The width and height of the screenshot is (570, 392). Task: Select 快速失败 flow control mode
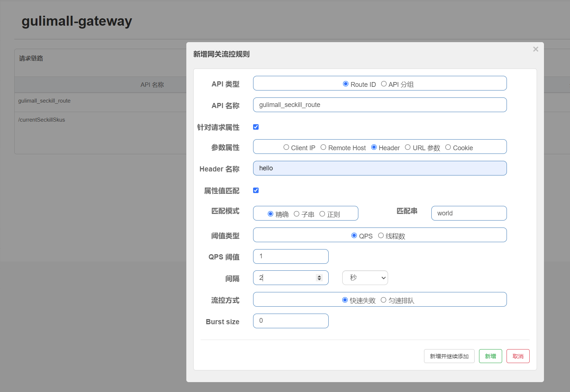(x=345, y=300)
